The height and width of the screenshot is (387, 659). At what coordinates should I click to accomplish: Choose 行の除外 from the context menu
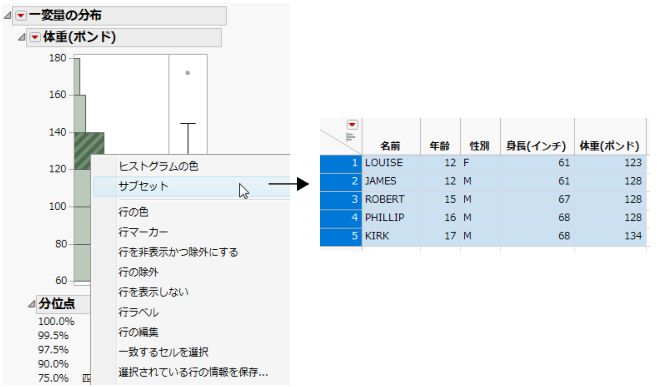138,272
